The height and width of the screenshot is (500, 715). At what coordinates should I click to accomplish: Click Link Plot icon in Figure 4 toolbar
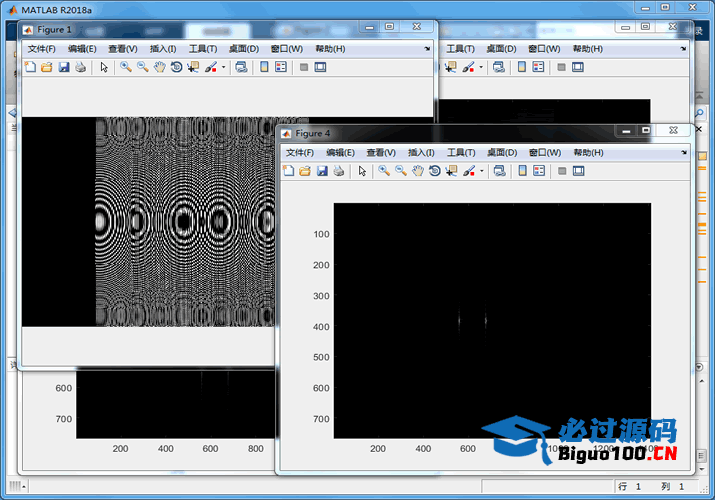pyautogui.click(x=499, y=171)
